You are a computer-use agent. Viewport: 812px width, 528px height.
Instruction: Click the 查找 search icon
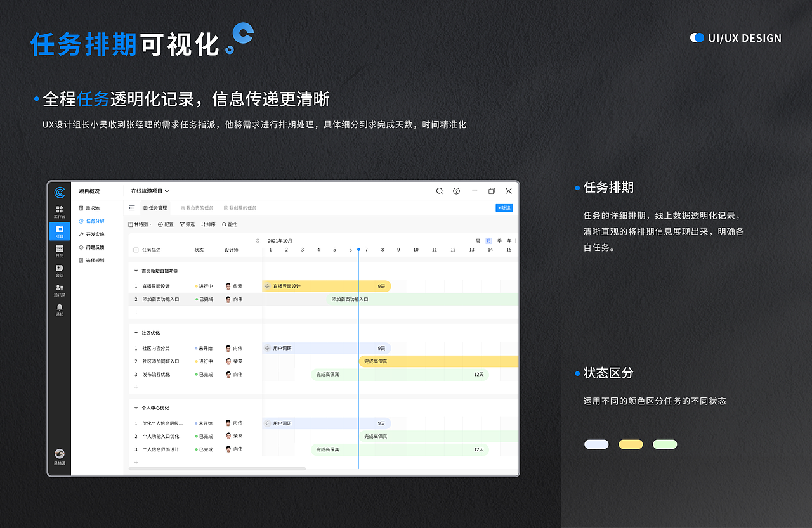pyautogui.click(x=229, y=224)
